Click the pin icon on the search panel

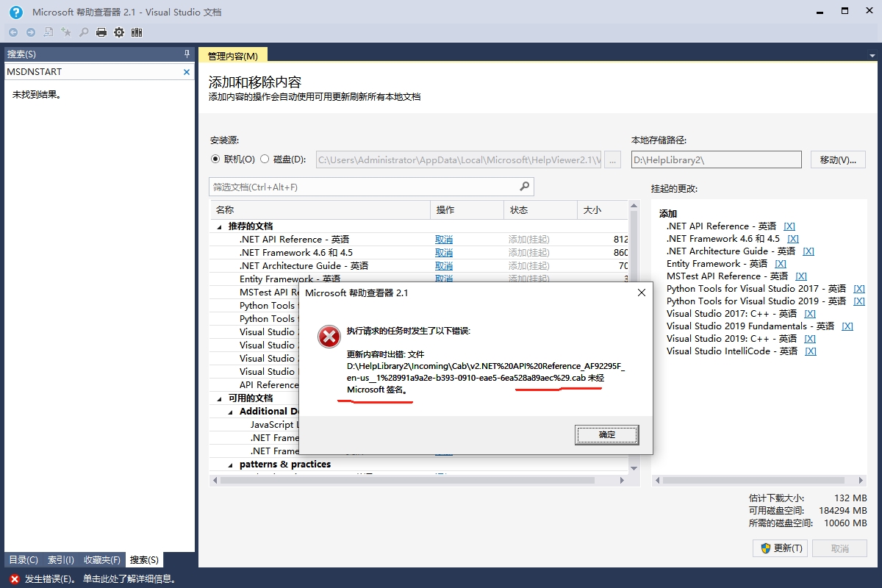(x=187, y=54)
